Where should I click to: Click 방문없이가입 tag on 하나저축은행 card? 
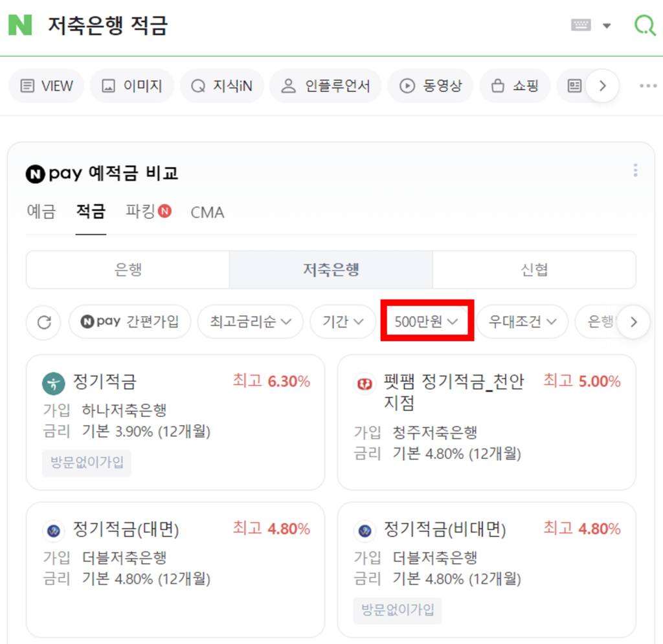[x=87, y=463]
